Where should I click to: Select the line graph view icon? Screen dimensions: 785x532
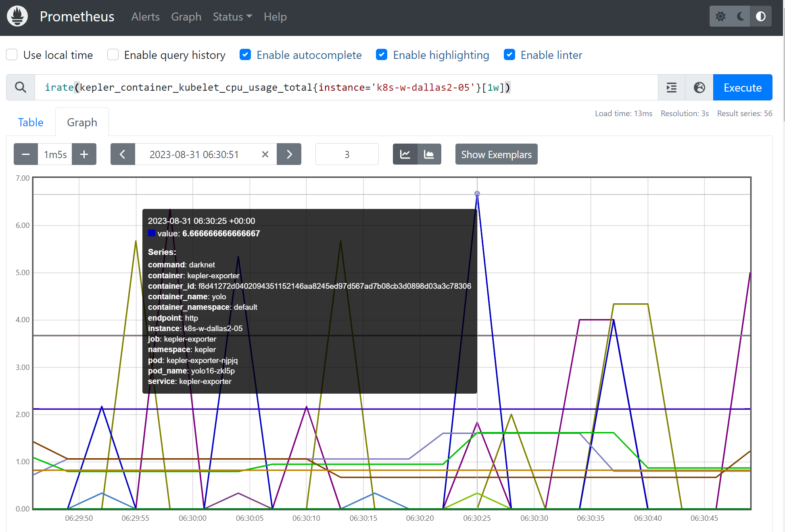tap(405, 154)
